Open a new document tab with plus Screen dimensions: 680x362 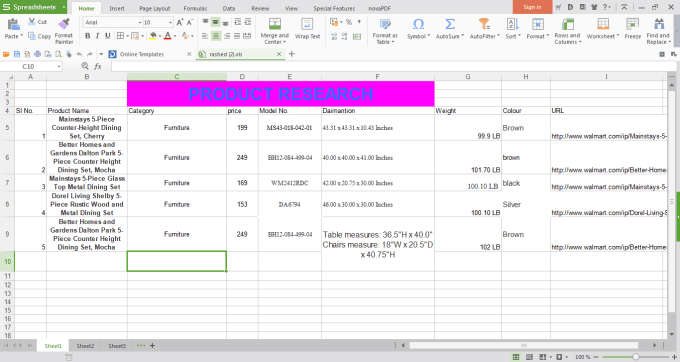tap(291, 54)
